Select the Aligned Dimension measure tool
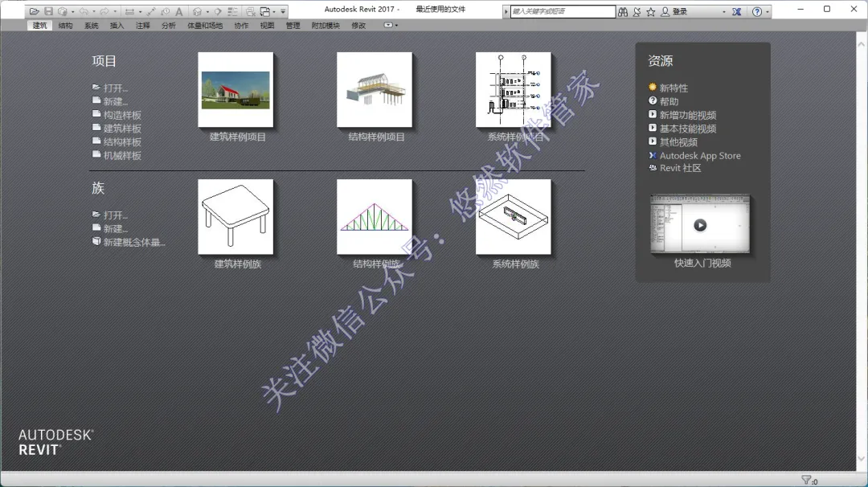The width and height of the screenshot is (868, 487). pyautogui.click(x=129, y=11)
